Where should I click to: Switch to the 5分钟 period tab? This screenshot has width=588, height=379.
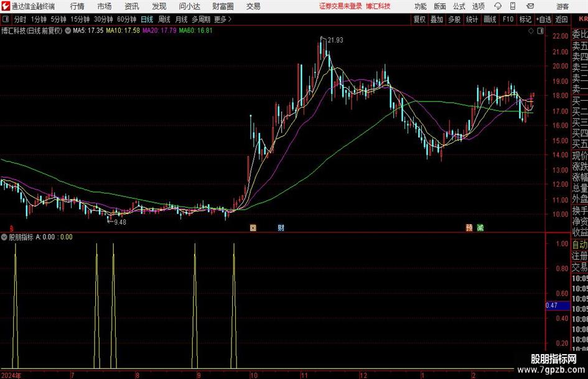point(58,19)
